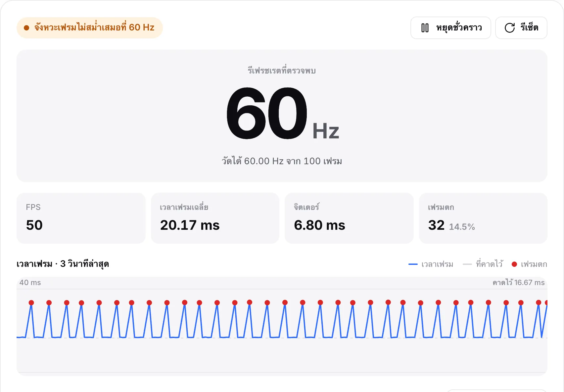Click the 14.5% dropped frame percentage

[462, 227]
